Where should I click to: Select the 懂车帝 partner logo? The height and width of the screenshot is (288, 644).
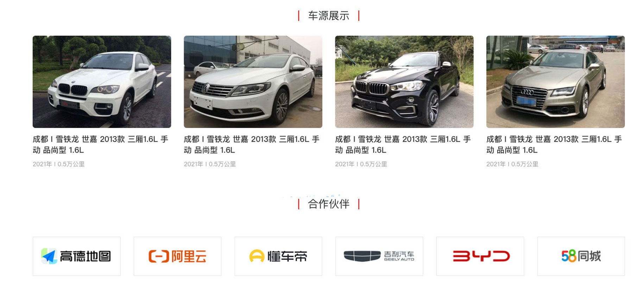[x=278, y=256]
